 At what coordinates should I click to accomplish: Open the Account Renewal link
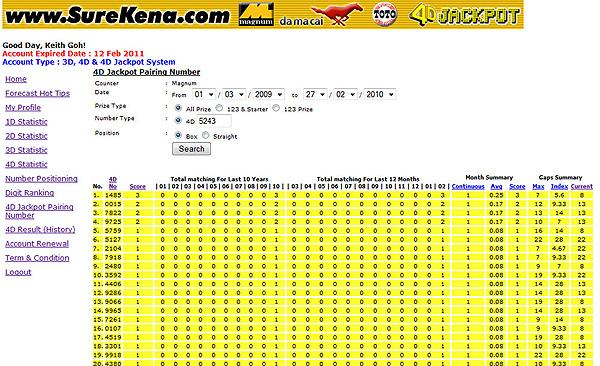(x=37, y=244)
